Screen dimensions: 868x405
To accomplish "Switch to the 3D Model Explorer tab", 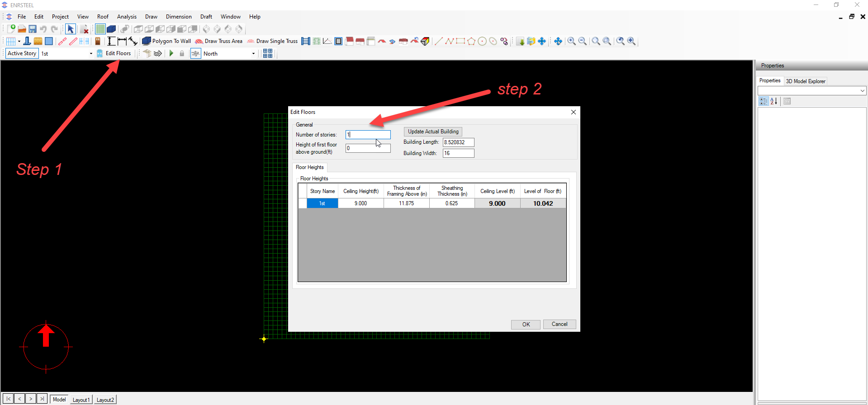I will [x=805, y=81].
